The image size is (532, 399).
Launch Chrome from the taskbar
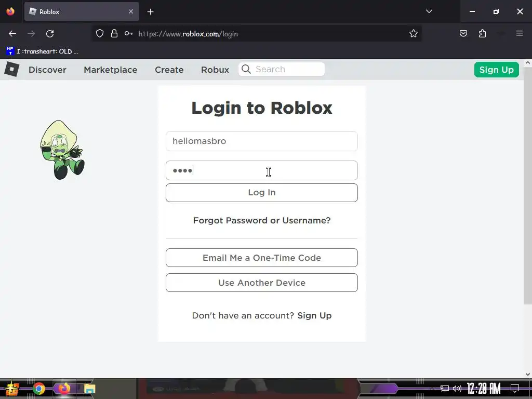coord(38,389)
